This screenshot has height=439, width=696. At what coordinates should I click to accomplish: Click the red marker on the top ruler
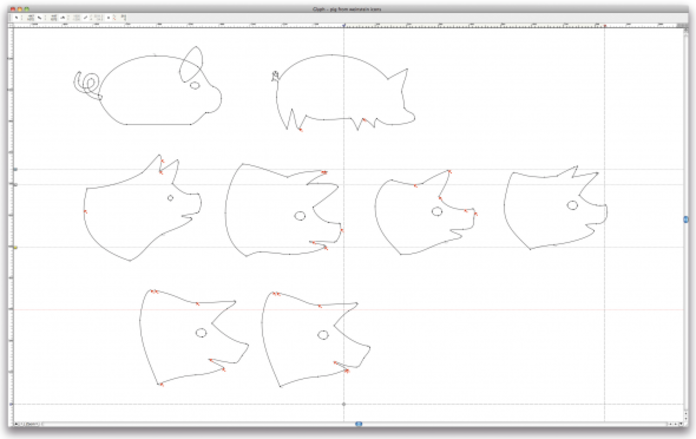[x=605, y=26]
